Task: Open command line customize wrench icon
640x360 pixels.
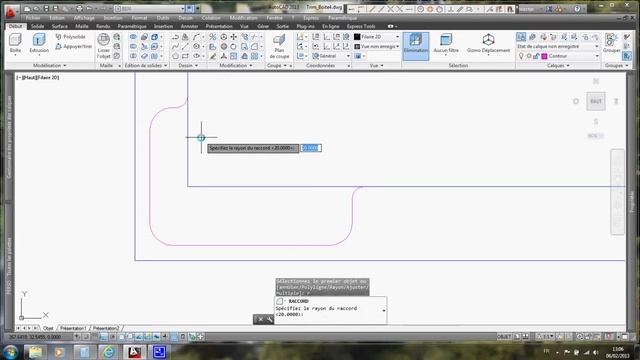Action: [x=269, y=319]
